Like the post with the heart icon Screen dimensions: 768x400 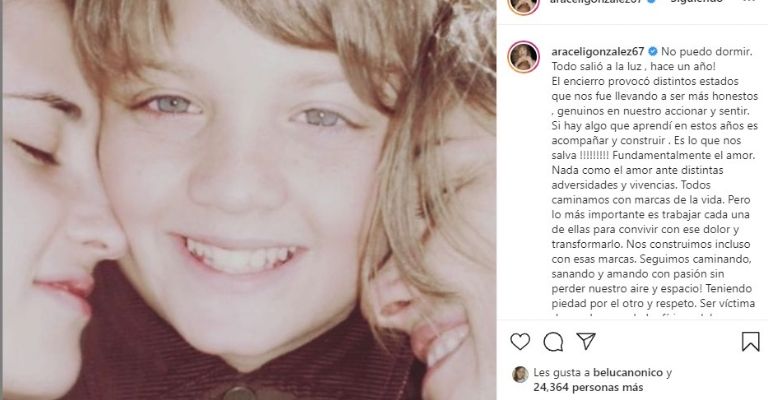(x=520, y=341)
